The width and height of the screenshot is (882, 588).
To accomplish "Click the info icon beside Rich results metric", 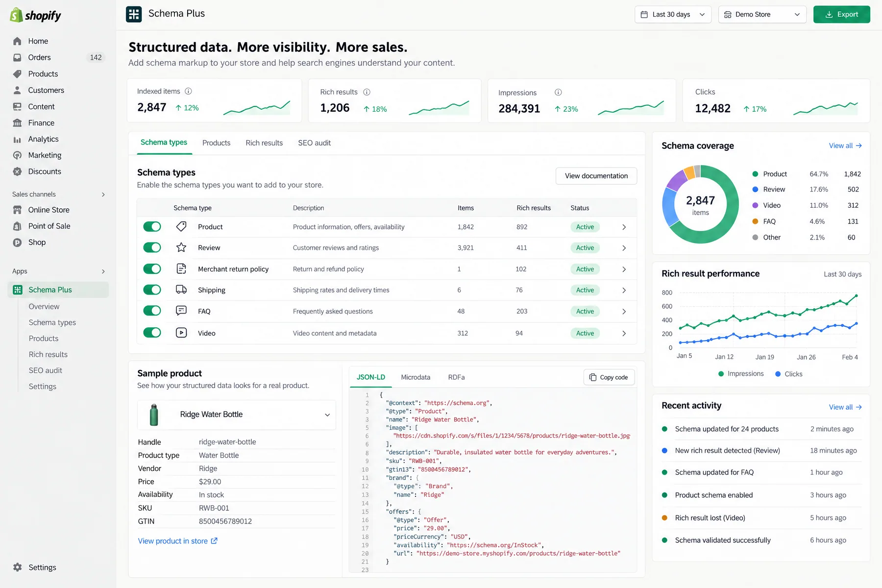I will [x=367, y=92].
